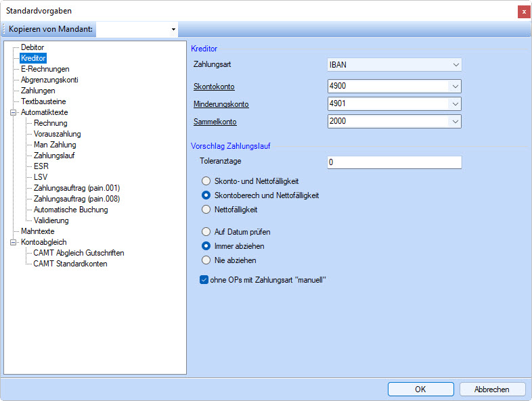
Task: Open CAMT Abgleich Gutschriften item
Action: (79, 253)
